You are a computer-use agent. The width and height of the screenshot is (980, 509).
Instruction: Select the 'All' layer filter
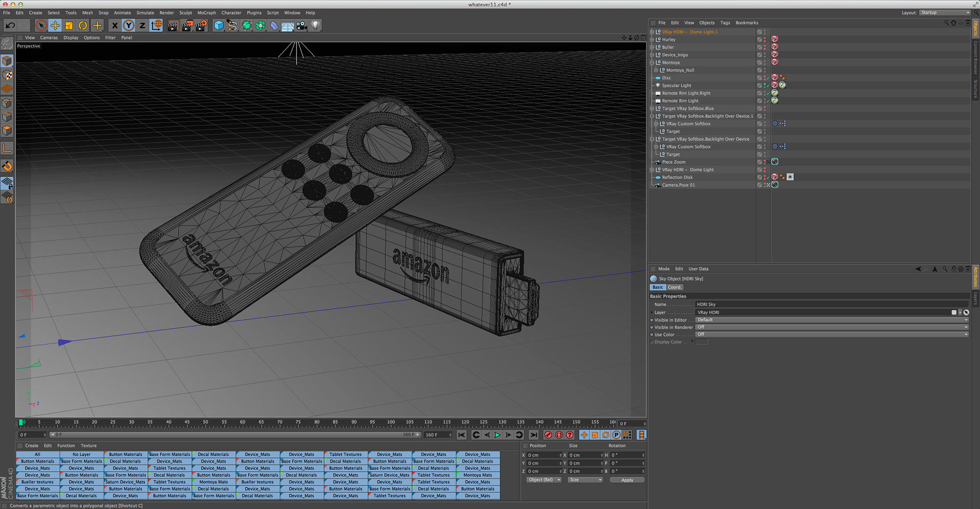click(37, 454)
